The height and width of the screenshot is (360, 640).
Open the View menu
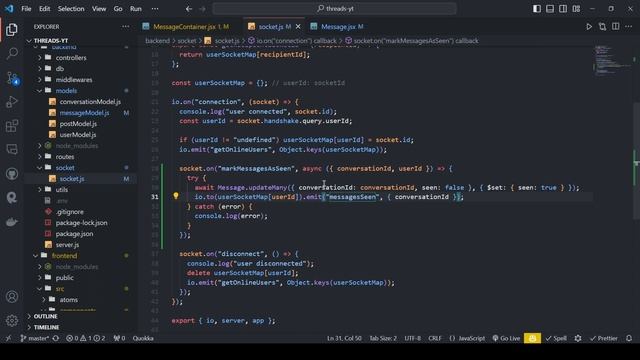(x=99, y=9)
